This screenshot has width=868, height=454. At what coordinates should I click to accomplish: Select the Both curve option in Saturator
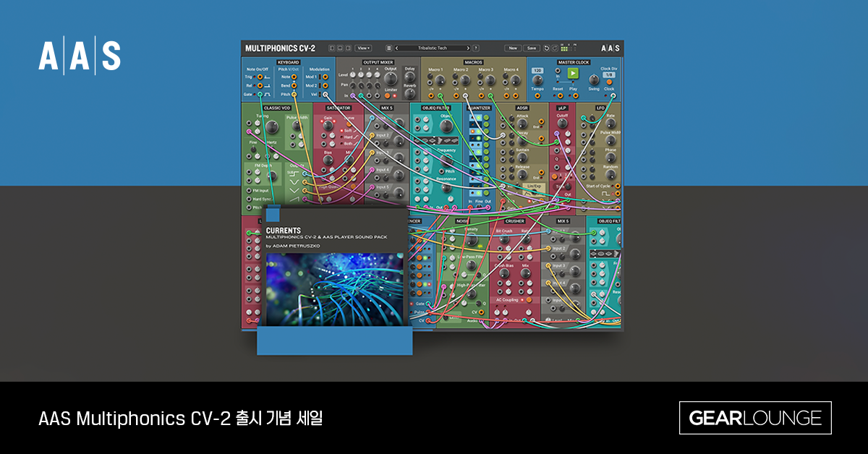point(349,144)
